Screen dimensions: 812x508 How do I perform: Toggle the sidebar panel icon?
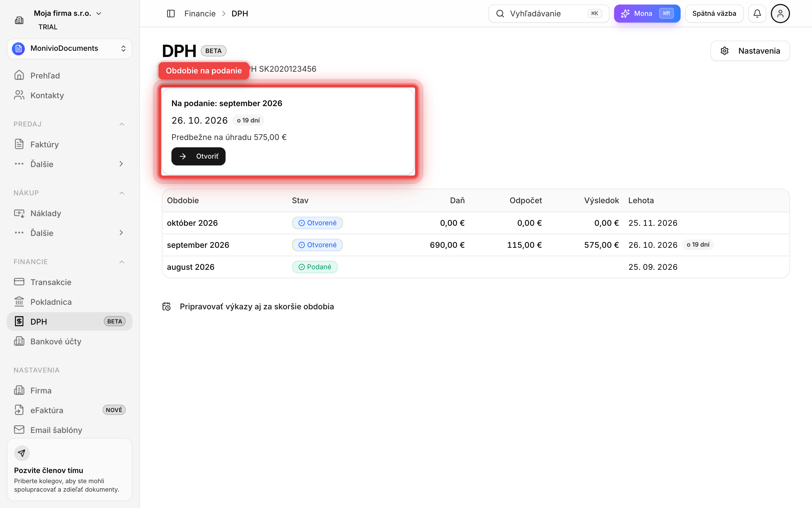171,14
